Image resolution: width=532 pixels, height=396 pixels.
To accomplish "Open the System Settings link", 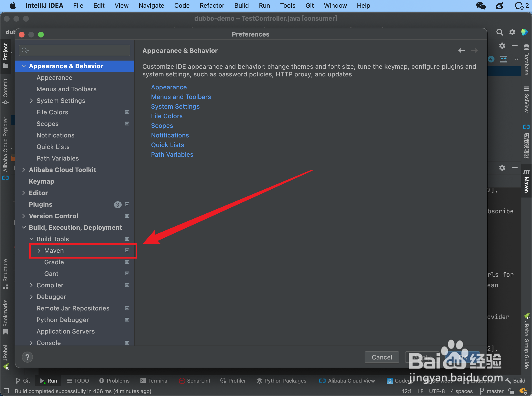I will [175, 106].
